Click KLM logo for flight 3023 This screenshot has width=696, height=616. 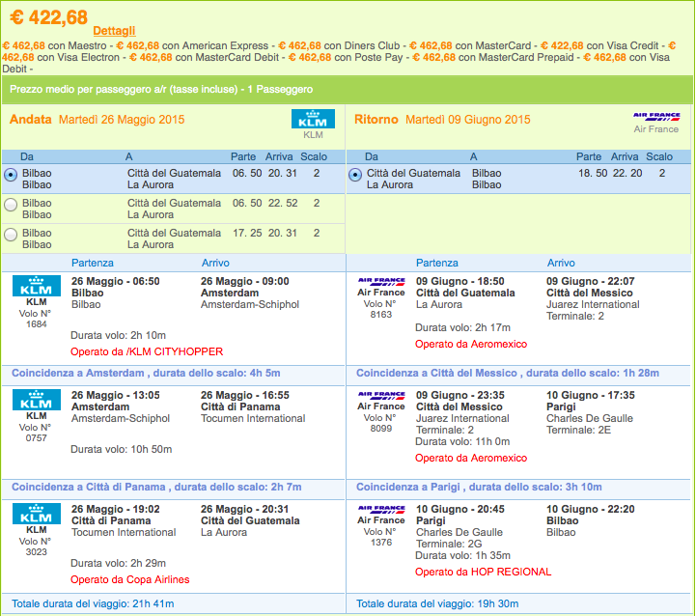(x=37, y=514)
